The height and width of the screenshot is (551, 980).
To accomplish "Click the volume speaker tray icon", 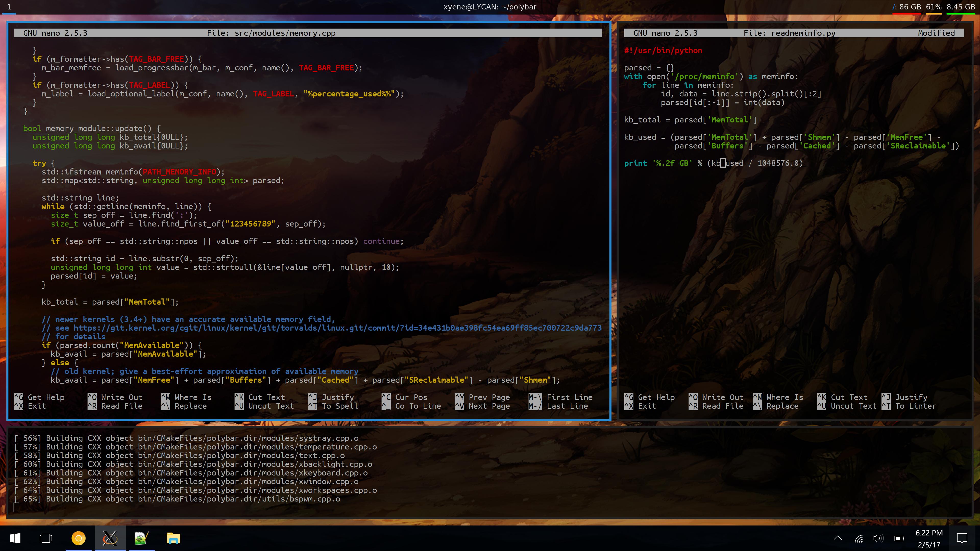I will click(x=878, y=539).
